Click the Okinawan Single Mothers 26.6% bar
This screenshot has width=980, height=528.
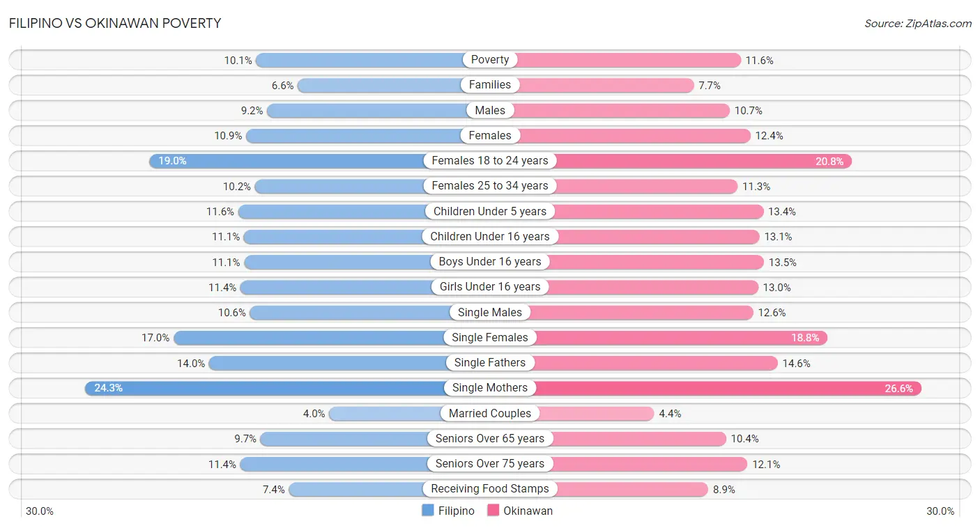[x=705, y=388]
